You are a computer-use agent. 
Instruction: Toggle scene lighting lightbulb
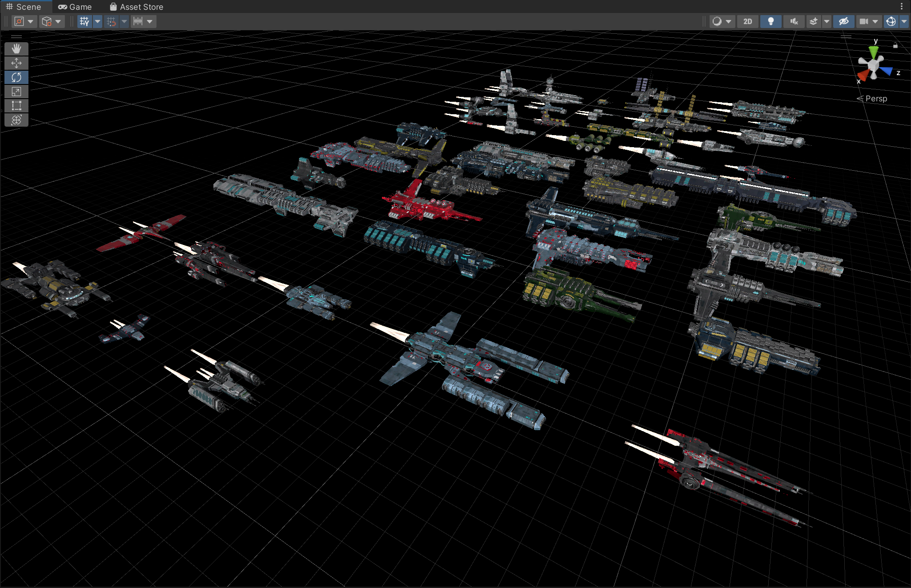click(771, 21)
